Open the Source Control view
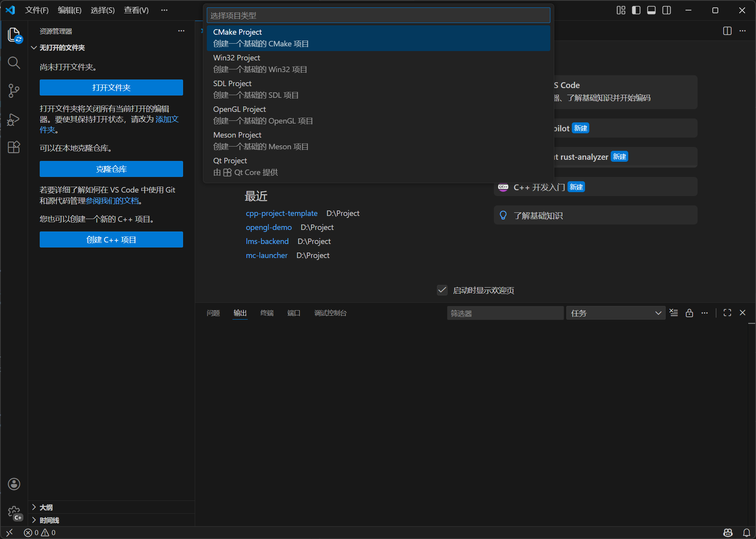The width and height of the screenshot is (756, 539). [x=14, y=90]
